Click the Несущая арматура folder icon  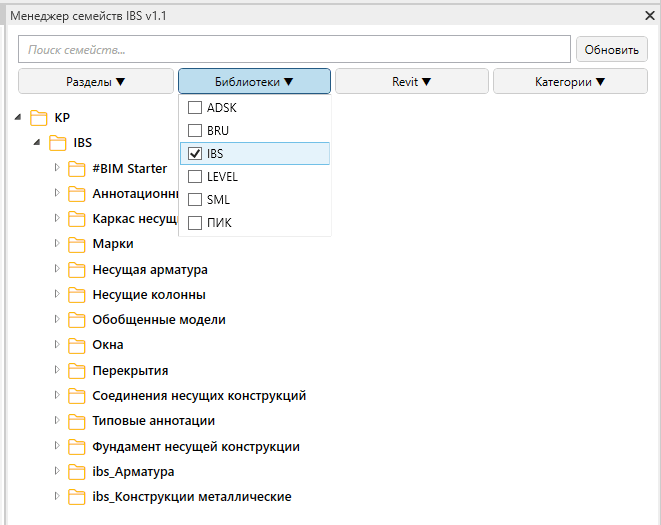tap(77, 270)
